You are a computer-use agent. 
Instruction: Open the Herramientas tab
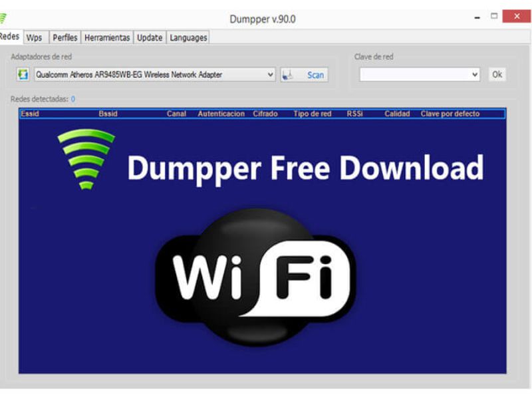click(x=107, y=38)
